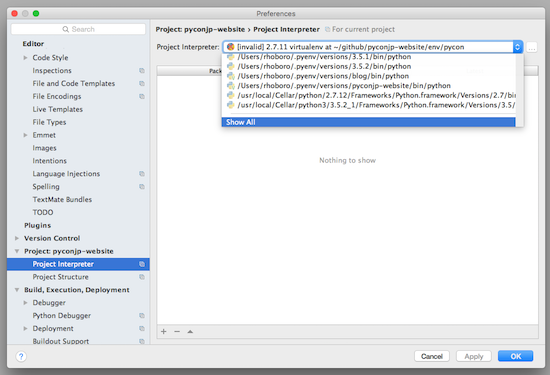Toggle the Project Interpreter dropdown arrow
550x375 pixels.
coord(517,47)
